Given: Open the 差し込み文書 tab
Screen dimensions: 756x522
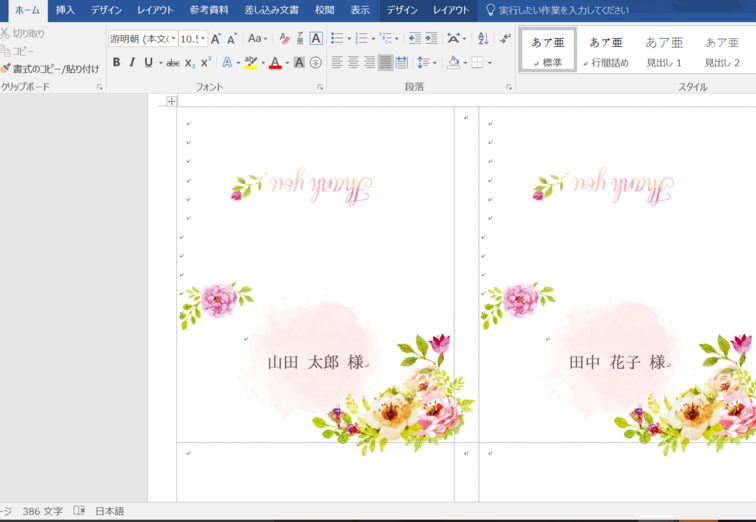Looking at the screenshot, I should [x=271, y=10].
